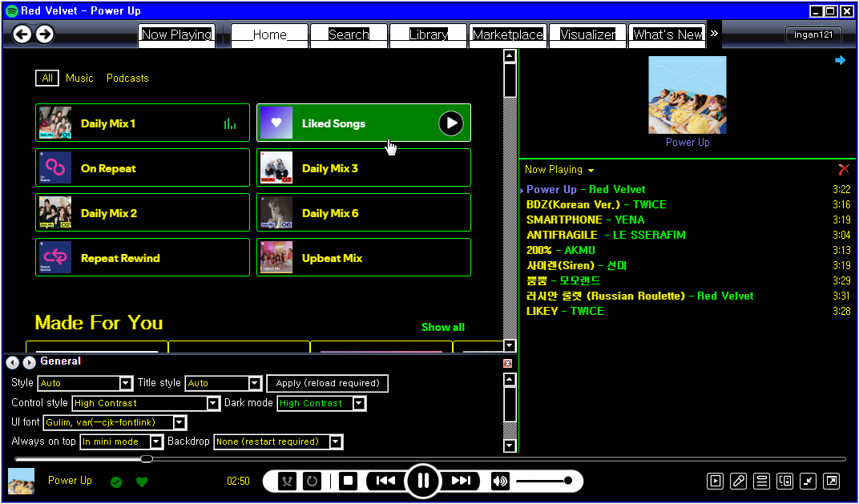
Task: Go to the next settings page arrow
Action: (29, 363)
